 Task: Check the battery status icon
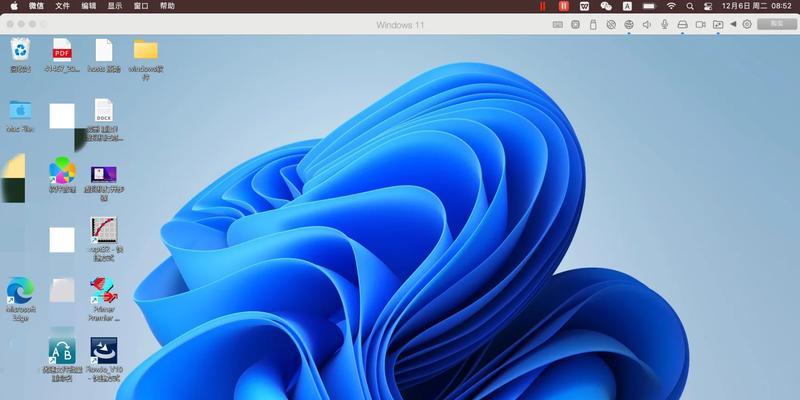[649, 6]
